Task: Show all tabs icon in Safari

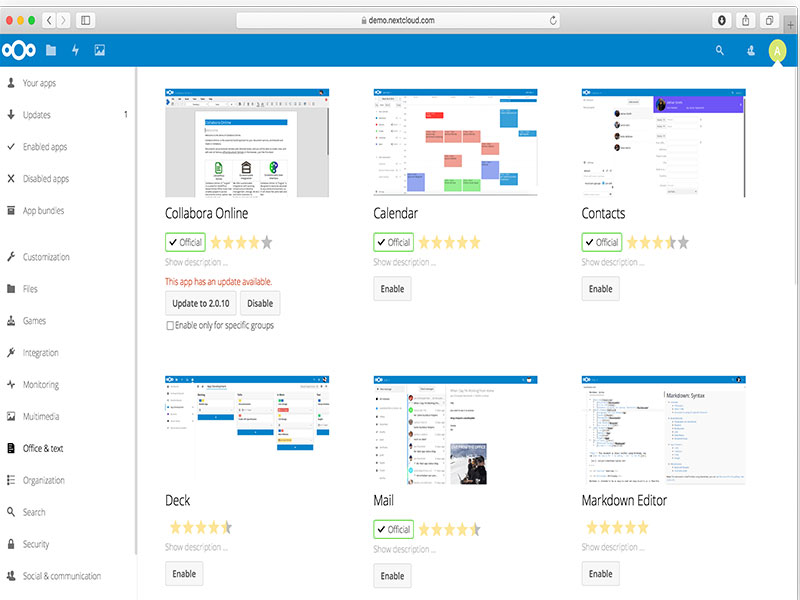Action: pos(769,20)
